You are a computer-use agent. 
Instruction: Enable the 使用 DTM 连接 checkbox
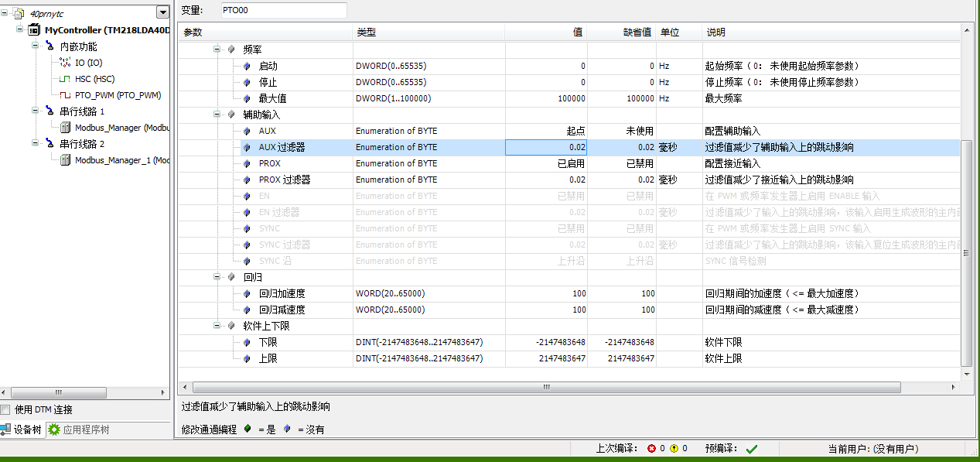click(x=6, y=410)
